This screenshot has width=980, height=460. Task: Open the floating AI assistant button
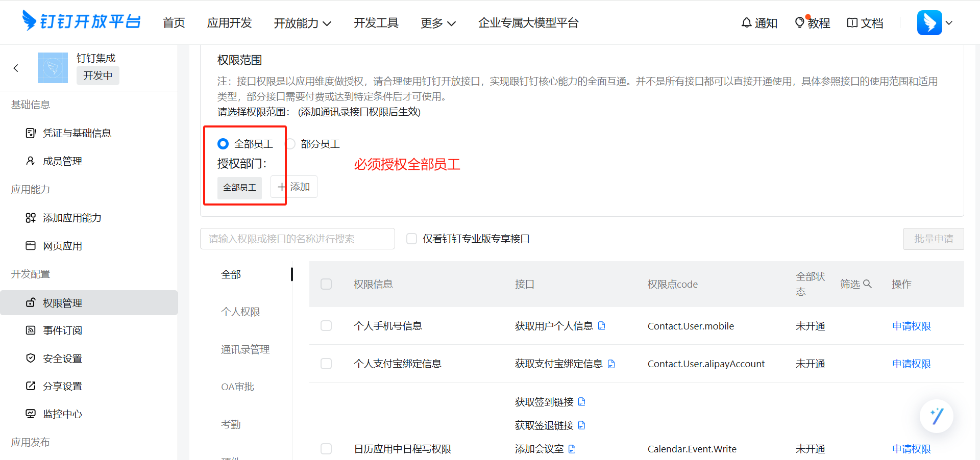[x=937, y=416]
